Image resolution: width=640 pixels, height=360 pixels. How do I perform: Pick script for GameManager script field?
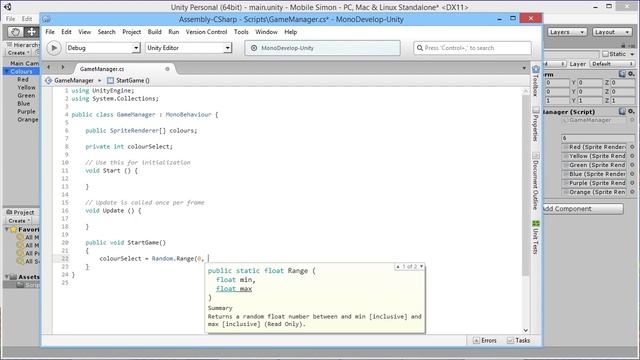coord(632,120)
